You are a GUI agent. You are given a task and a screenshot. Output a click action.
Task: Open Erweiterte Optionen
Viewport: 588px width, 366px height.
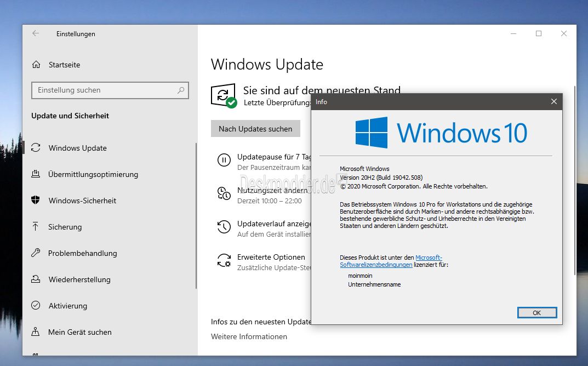coord(271,257)
